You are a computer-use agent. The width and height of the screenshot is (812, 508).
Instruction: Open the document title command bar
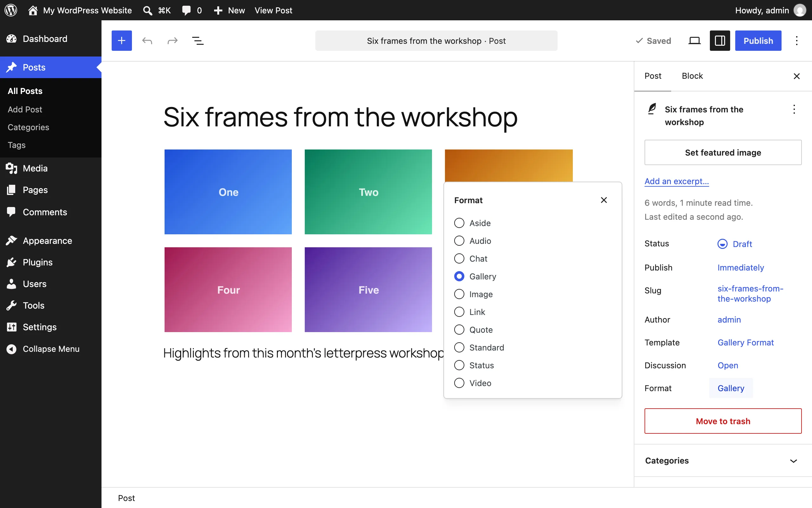[x=436, y=41]
